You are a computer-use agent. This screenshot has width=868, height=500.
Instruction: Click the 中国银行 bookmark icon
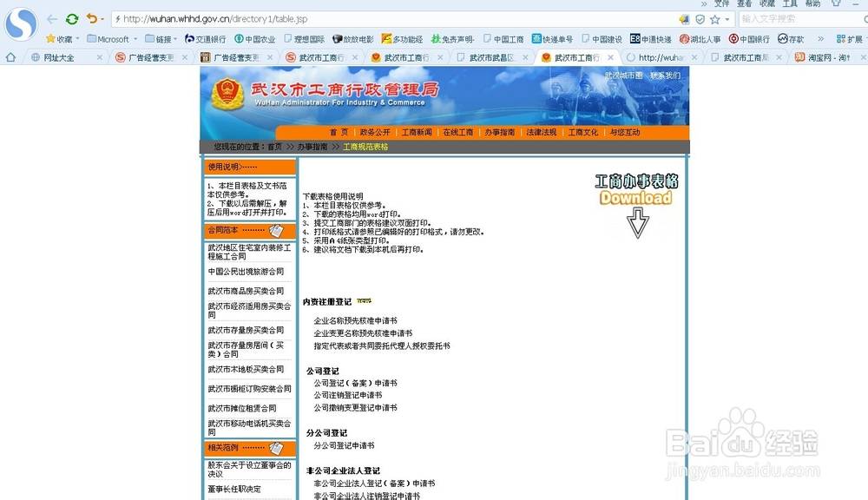[x=733, y=38]
